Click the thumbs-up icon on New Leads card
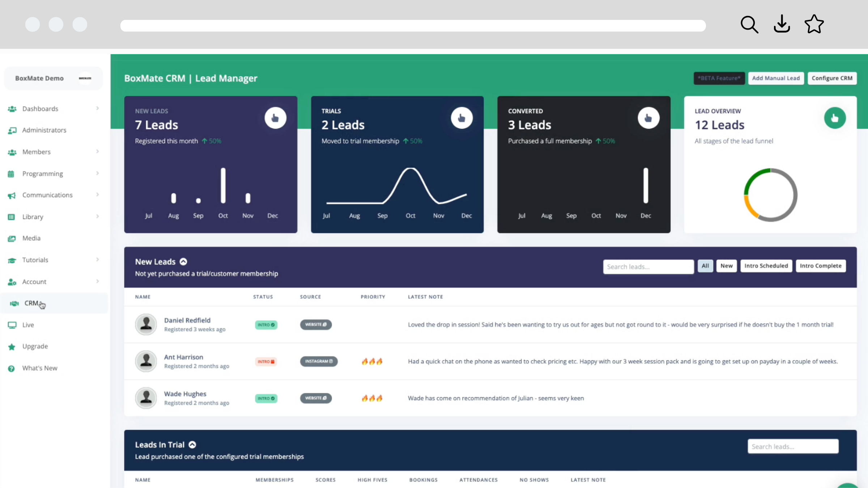The width and height of the screenshot is (868, 488). pos(276,118)
